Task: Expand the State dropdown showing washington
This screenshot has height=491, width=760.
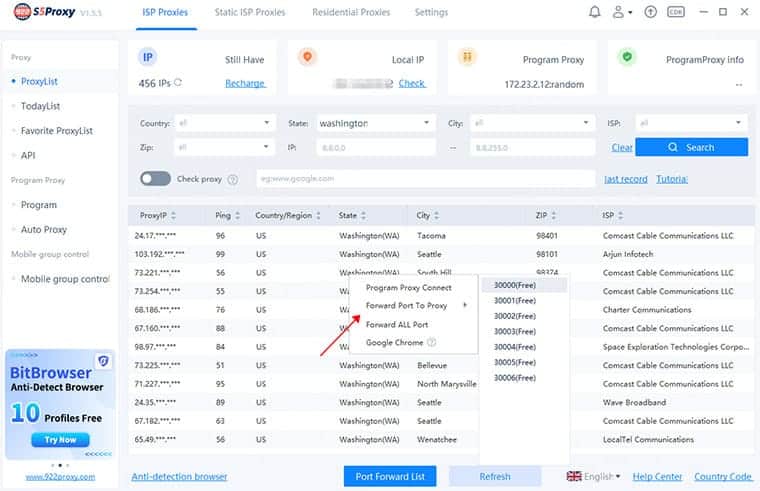Action: tap(374, 123)
